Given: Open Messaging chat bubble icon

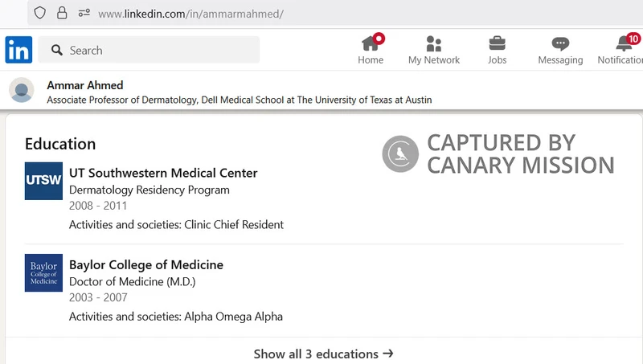Looking at the screenshot, I should coord(560,43).
